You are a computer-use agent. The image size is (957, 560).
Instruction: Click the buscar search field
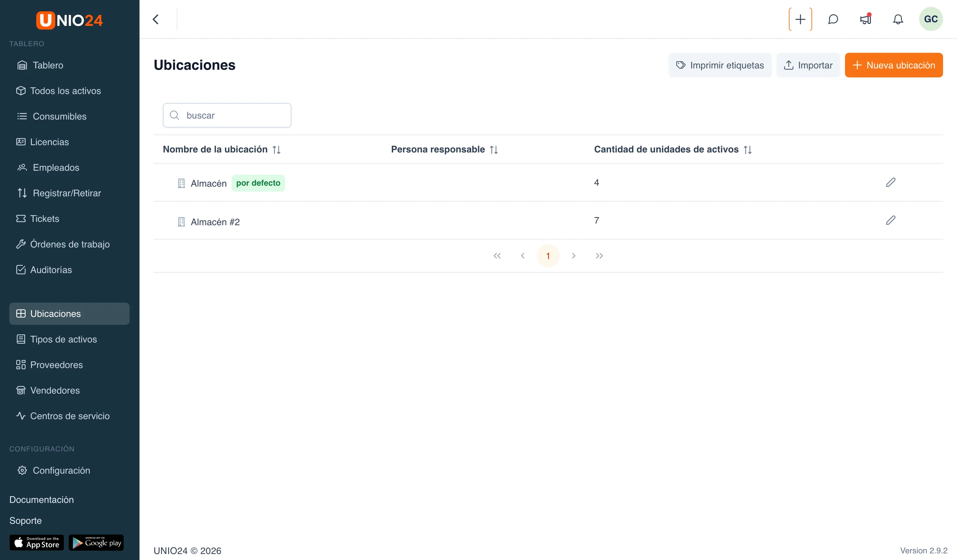(227, 115)
